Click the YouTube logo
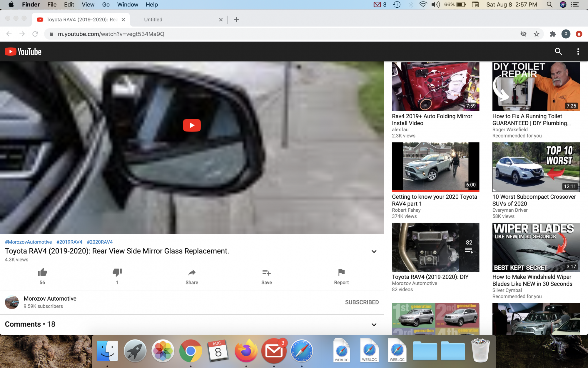588x368 pixels. tap(23, 52)
